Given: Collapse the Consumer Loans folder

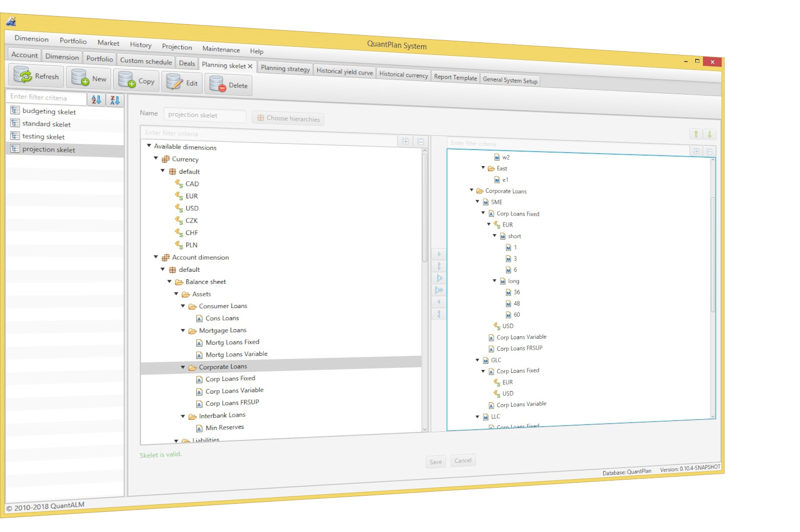Looking at the screenshot, I should click(183, 306).
